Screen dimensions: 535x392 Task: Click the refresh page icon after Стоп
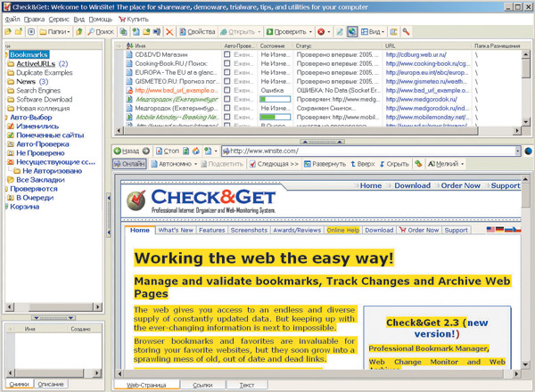click(186, 151)
